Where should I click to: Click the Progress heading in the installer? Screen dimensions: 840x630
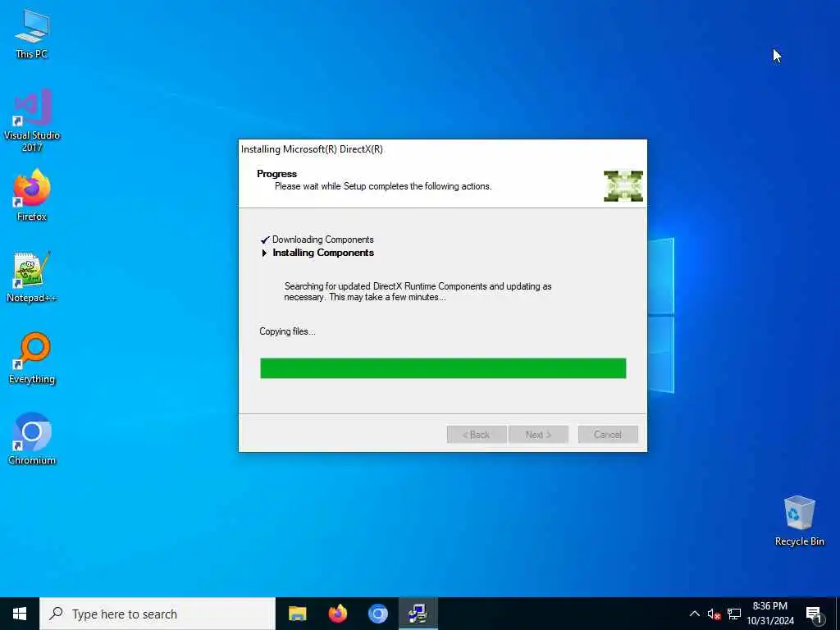(x=276, y=174)
